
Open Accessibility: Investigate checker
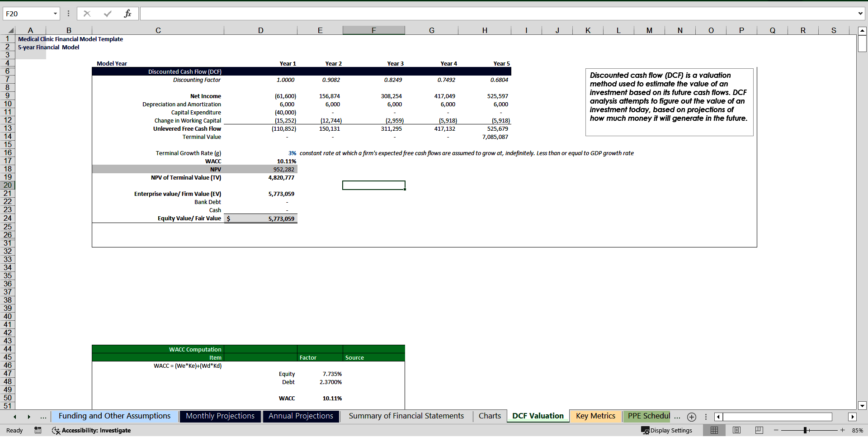pyautogui.click(x=91, y=430)
